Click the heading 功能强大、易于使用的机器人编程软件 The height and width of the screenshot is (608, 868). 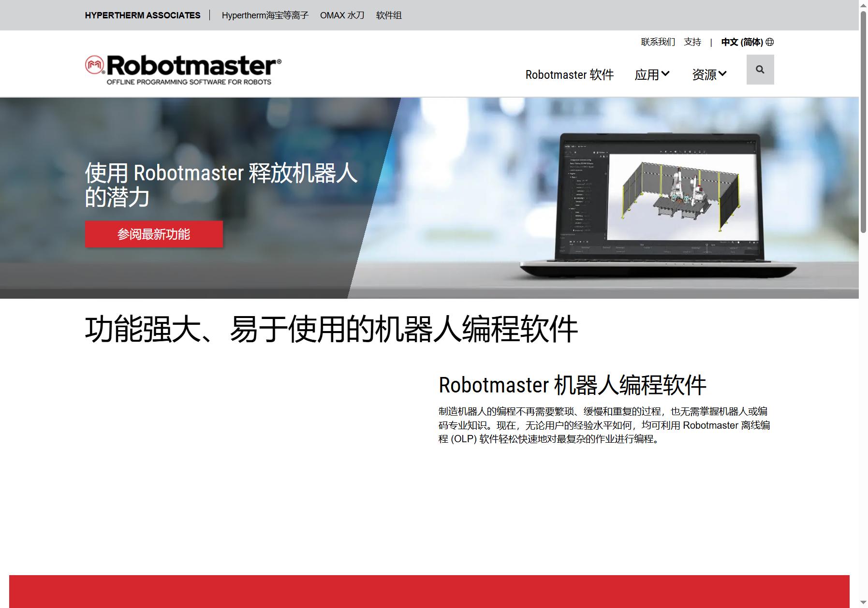pyautogui.click(x=331, y=329)
